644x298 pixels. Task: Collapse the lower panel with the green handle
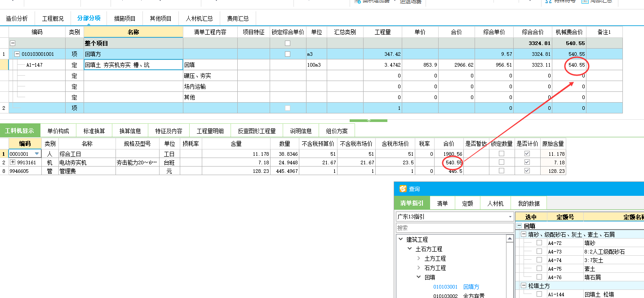click(x=368, y=120)
